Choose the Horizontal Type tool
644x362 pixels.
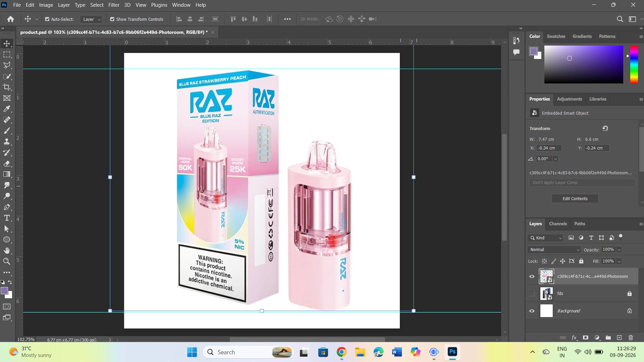pos(7,218)
